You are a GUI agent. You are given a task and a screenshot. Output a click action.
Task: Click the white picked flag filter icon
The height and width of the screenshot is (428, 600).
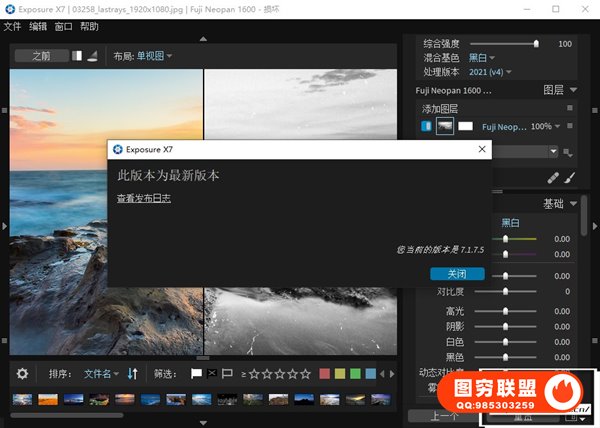[x=197, y=374]
